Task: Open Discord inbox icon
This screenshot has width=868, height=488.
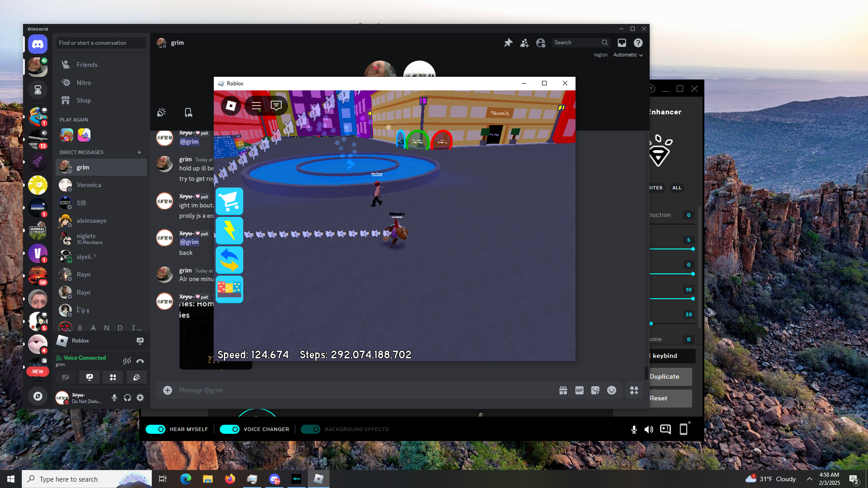Action: coord(622,42)
